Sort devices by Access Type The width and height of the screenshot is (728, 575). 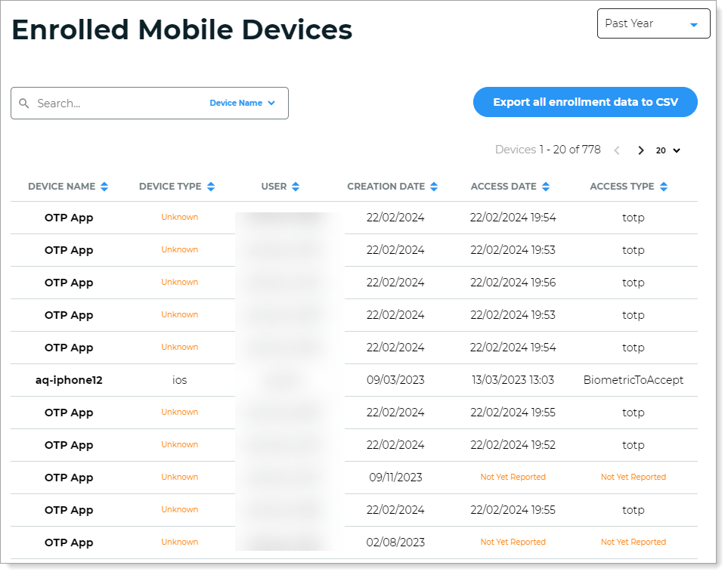(664, 186)
